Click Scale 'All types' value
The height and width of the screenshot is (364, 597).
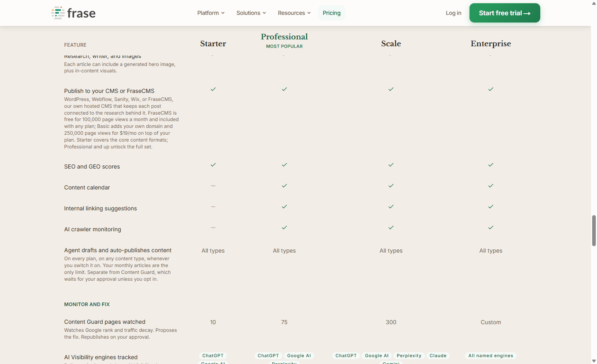(391, 251)
